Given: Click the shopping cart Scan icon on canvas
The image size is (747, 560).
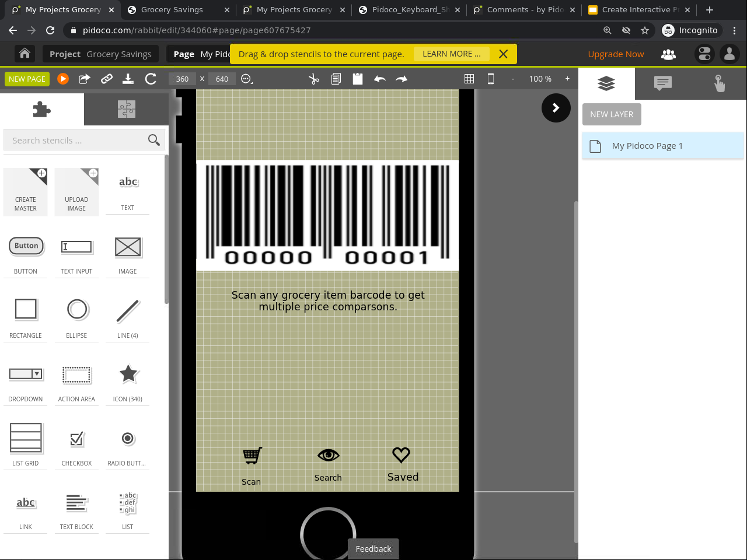Looking at the screenshot, I should coord(252,456).
